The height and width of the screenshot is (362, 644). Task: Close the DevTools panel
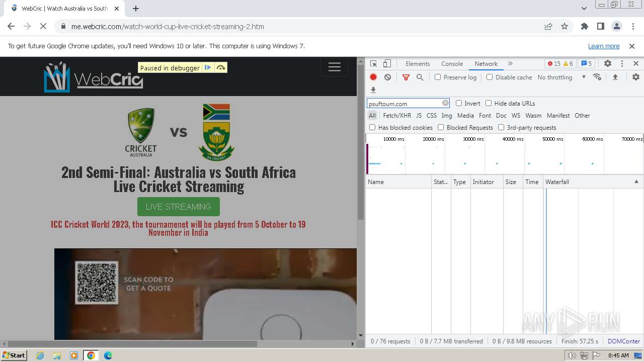click(636, 63)
